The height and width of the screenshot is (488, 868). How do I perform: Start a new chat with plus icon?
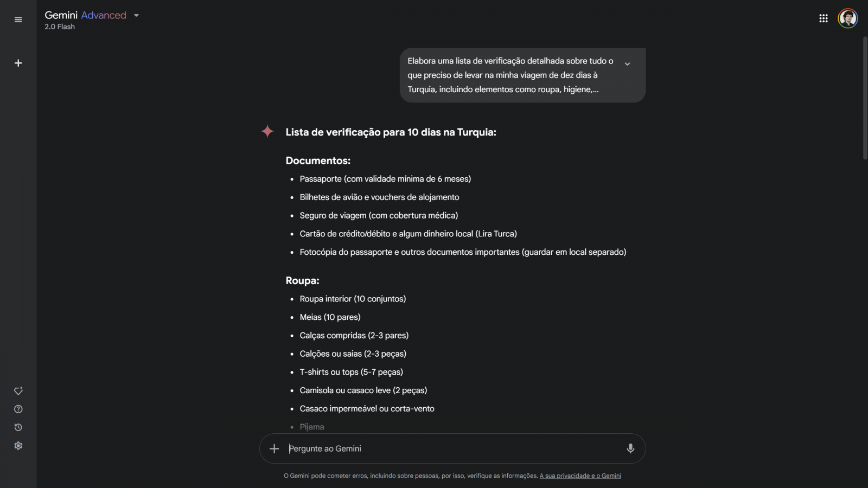pos(18,63)
